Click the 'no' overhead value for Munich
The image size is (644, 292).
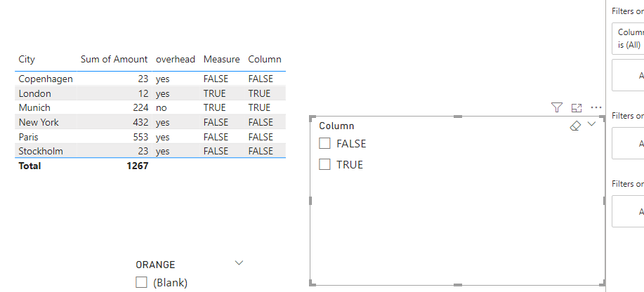coord(161,107)
